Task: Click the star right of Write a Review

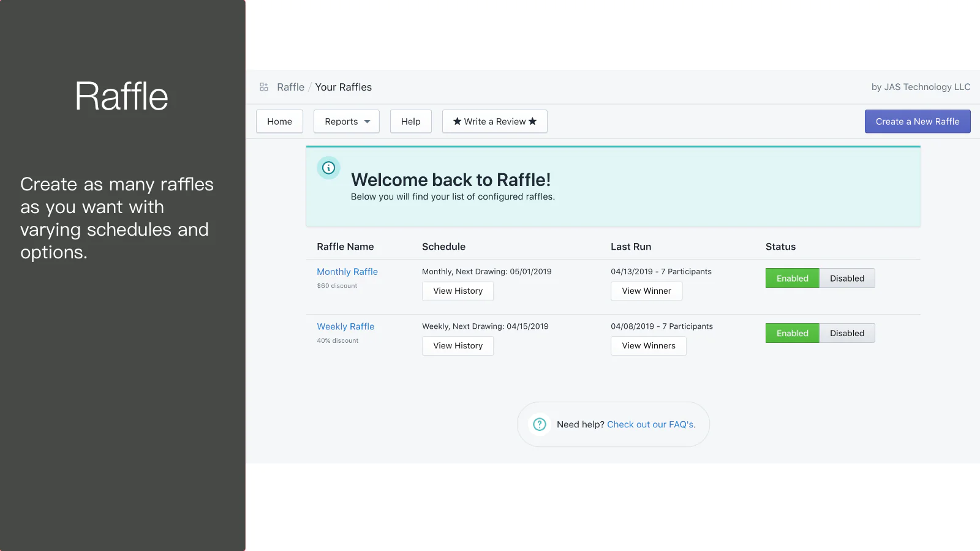Action: click(533, 121)
